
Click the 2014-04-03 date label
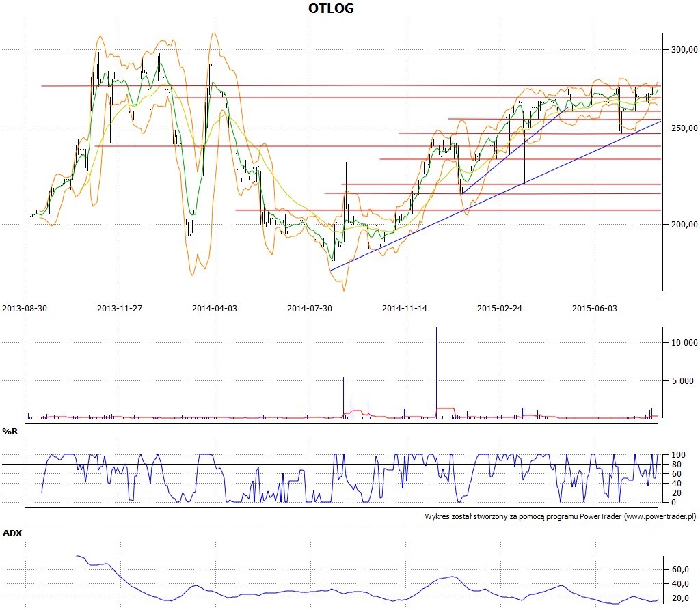(215, 308)
